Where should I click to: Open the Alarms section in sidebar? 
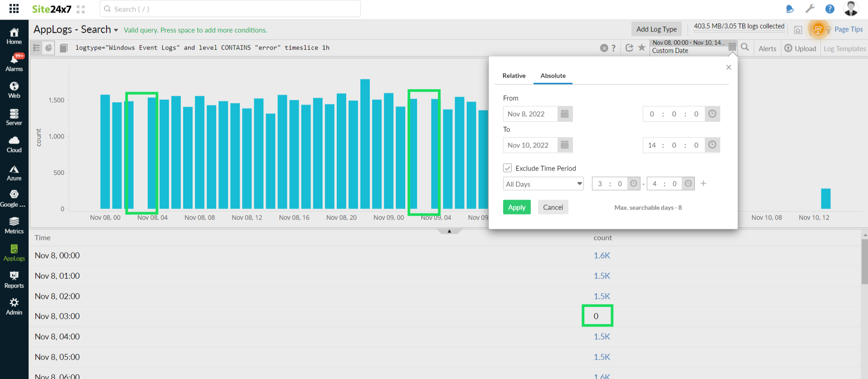tap(14, 63)
